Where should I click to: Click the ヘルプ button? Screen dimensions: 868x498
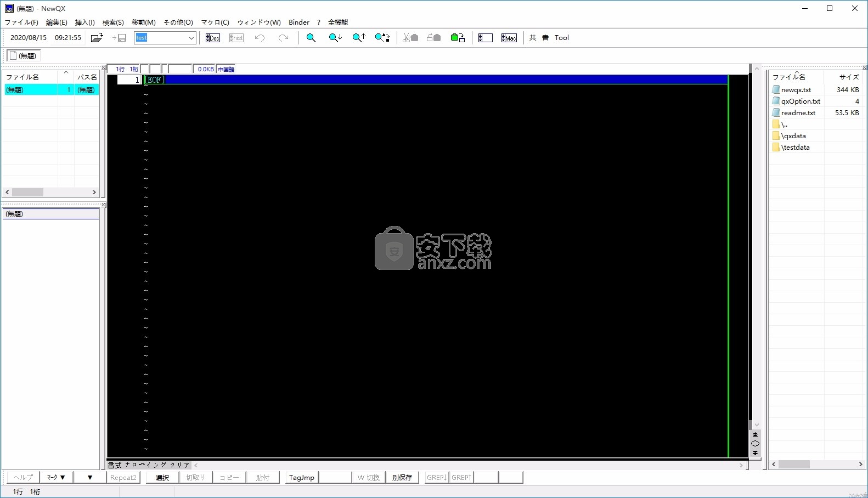[x=24, y=477]
